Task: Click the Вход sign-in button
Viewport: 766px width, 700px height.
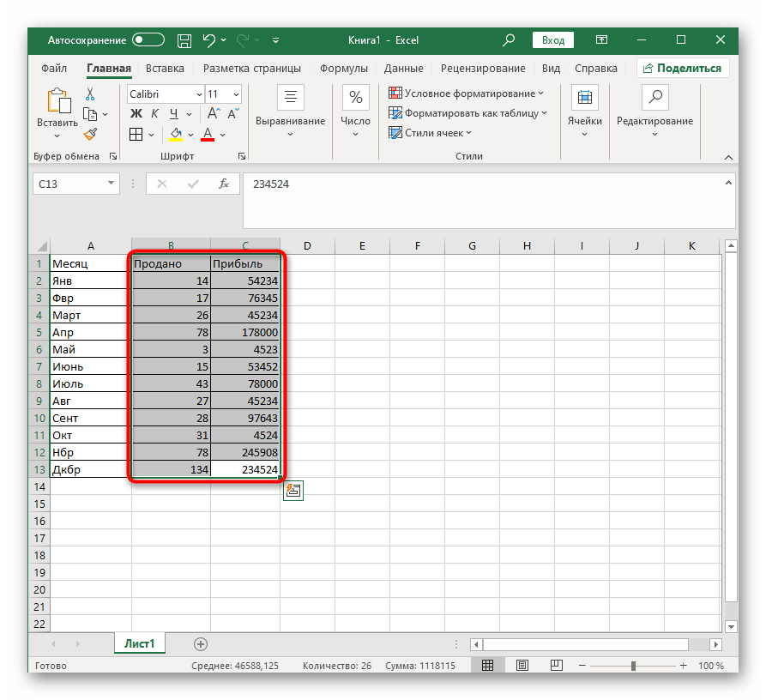Action: (x=553, y=39)
